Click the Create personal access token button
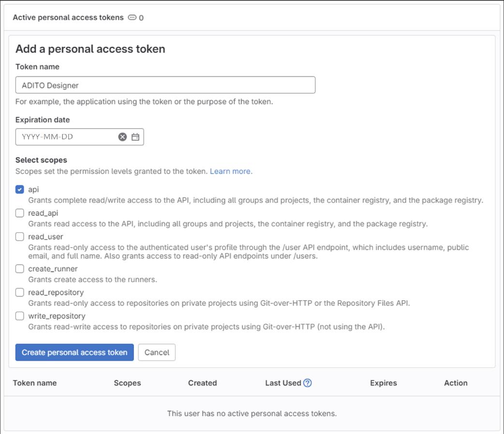504x434 pixels. coord(74,352)
